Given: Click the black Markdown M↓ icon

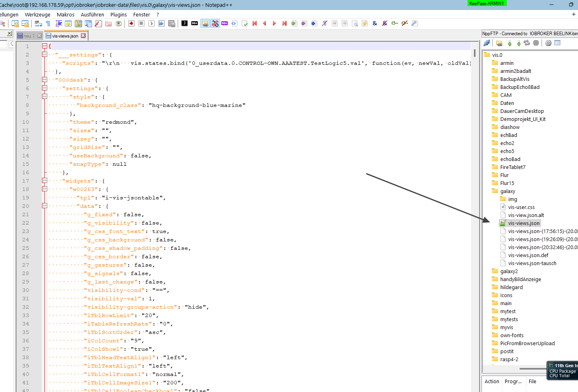Looking at the screenshot, I should click(195, 23).
